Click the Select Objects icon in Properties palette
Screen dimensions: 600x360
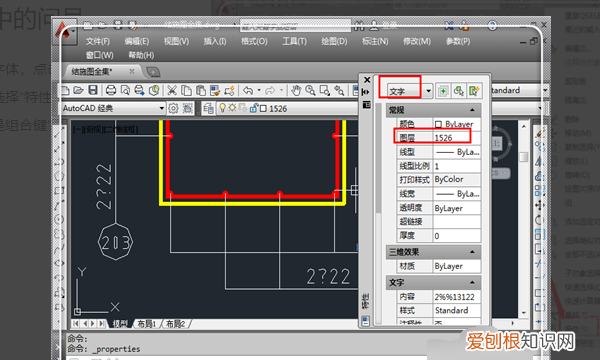click(458, 91)
